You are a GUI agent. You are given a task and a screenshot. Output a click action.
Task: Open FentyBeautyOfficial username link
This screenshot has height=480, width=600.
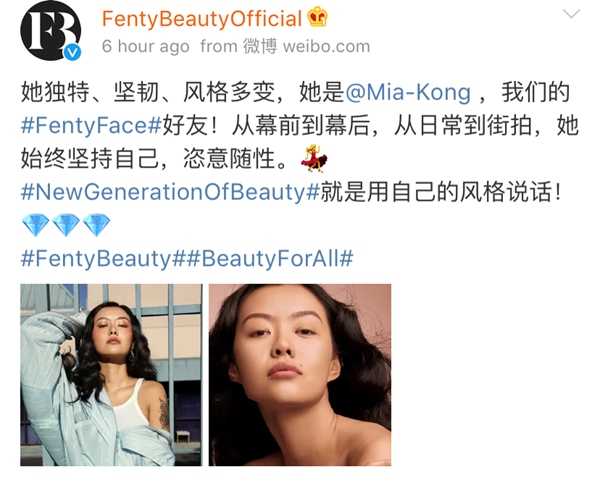[202, 19]
